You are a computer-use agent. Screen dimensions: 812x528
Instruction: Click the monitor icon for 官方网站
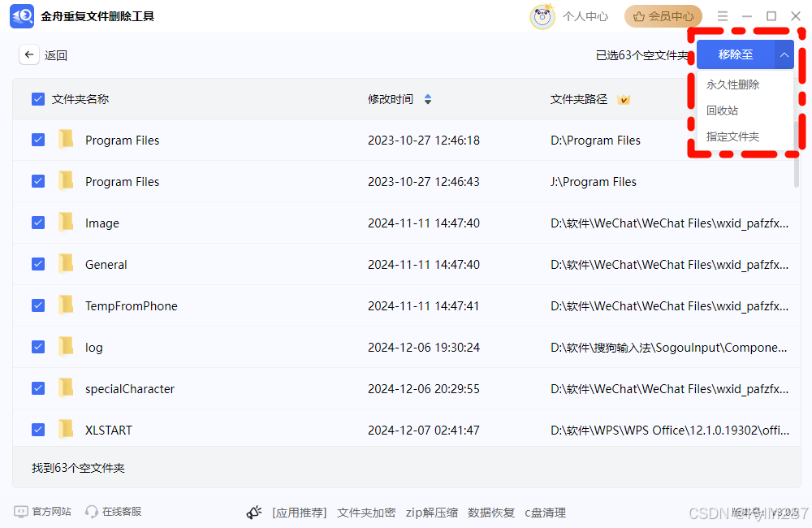point(21,512)
